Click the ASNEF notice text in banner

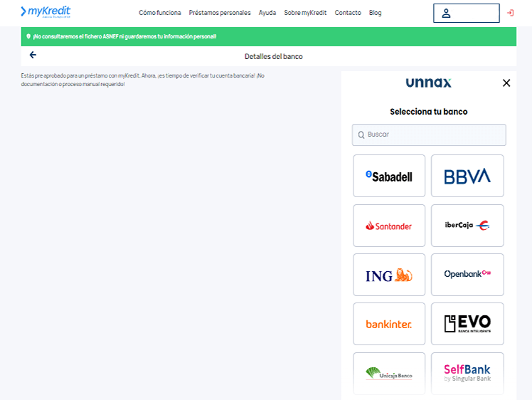[x=124, y=37]
